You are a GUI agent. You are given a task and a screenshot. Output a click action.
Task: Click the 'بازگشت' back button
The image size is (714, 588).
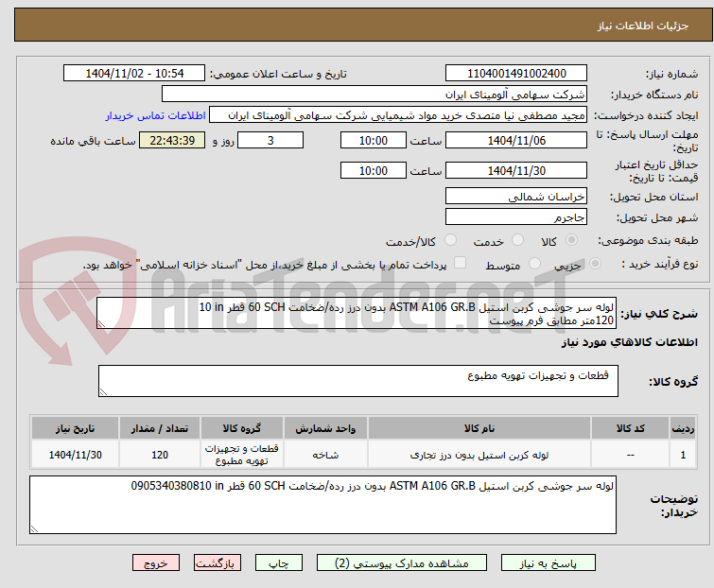point(217,563)
